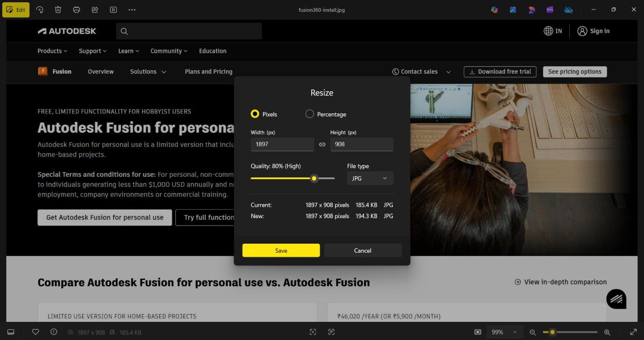Select the Percentage radio option
The height and width of the screenshot is (340, 644).
click(x=310, y=114)
